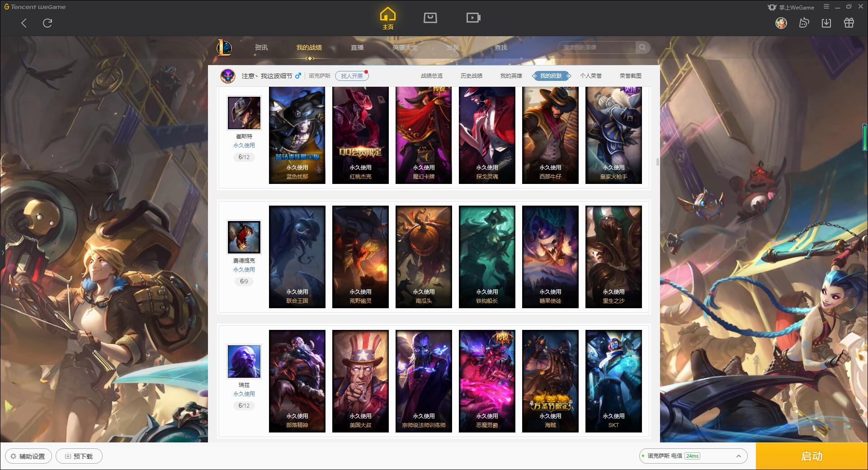Open the 部落精神 skin card

point(297,381)
